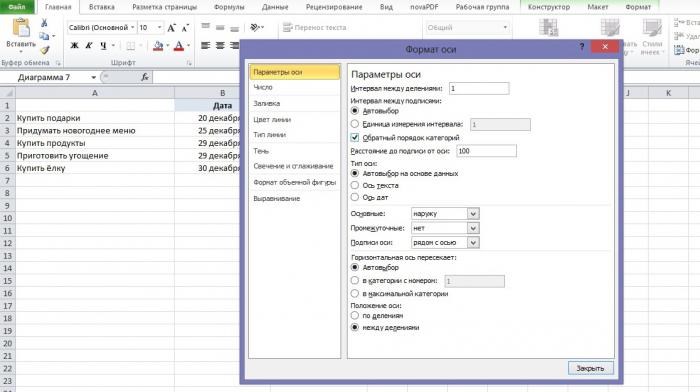
Task: Click the Format Painter brush icon
Action: (45, 50)
